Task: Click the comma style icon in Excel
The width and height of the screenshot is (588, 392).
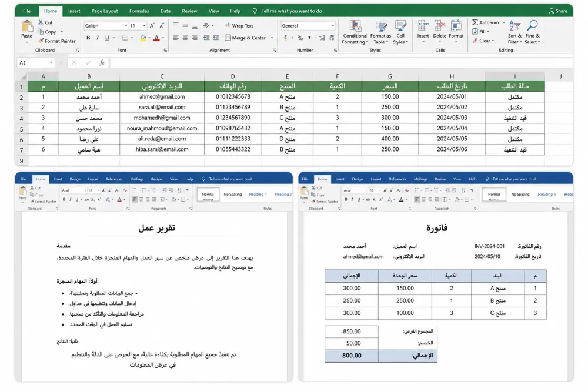Action: pos(309,38)
